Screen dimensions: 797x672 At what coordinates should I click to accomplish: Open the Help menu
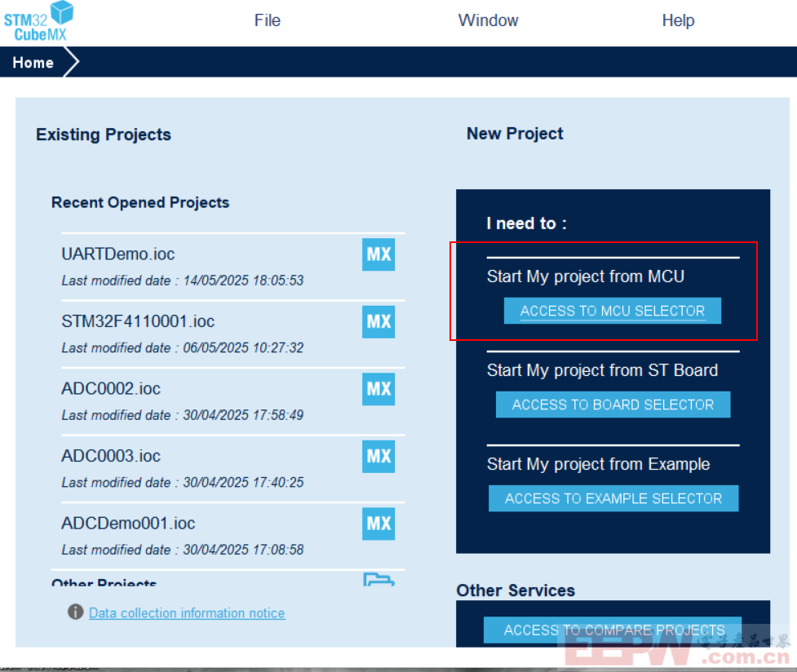(678, 20)
